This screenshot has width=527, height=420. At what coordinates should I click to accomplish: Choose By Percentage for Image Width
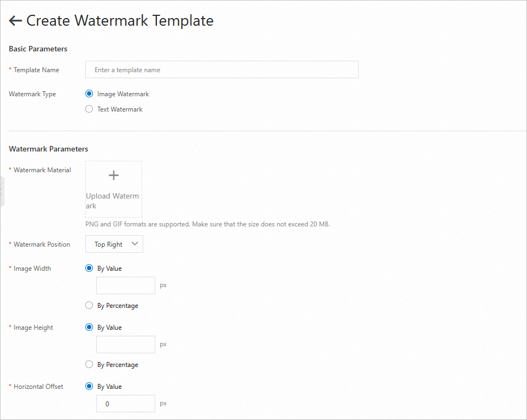(89, 306)
